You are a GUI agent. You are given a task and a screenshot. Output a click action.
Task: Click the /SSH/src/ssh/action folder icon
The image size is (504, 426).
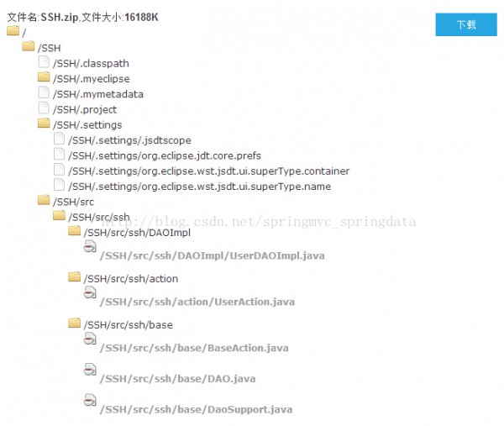(x=75, y=276)
